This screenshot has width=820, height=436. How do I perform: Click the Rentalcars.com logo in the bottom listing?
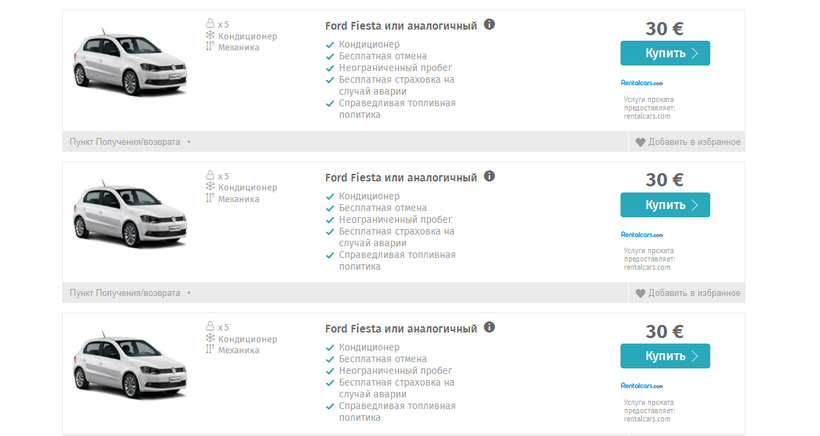click(x=641, y=385)
